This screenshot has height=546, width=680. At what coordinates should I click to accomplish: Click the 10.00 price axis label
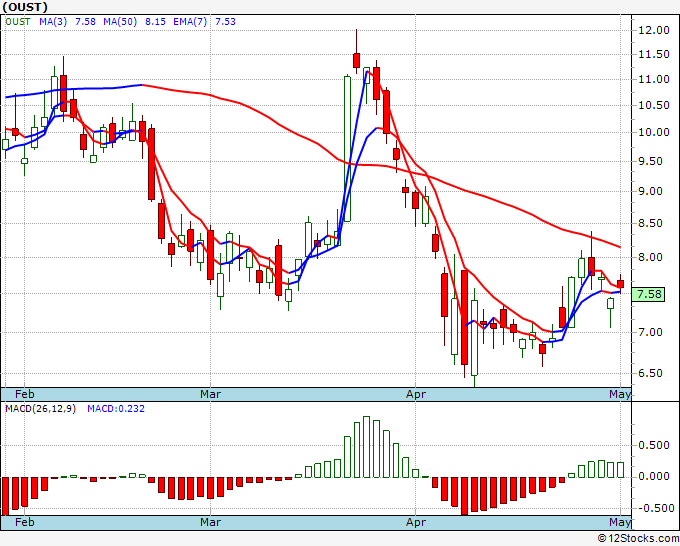coord(654,132)
